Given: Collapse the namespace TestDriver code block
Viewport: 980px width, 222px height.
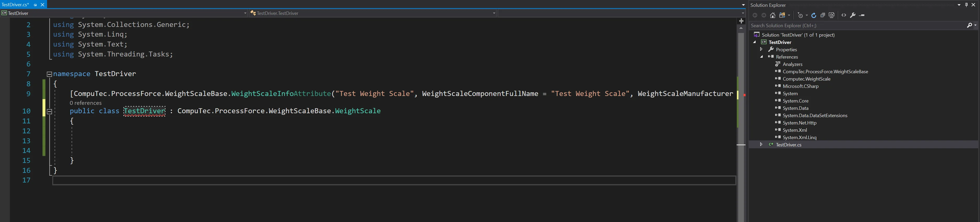Looking at the screenshot, I should point(49,74).
